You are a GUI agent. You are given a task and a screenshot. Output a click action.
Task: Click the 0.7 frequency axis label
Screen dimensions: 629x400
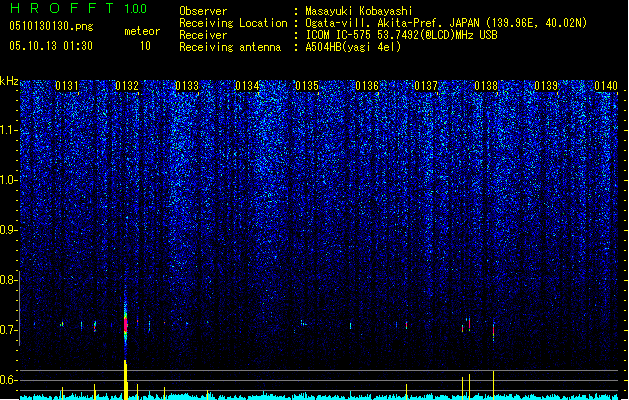(x=8, y=330)
